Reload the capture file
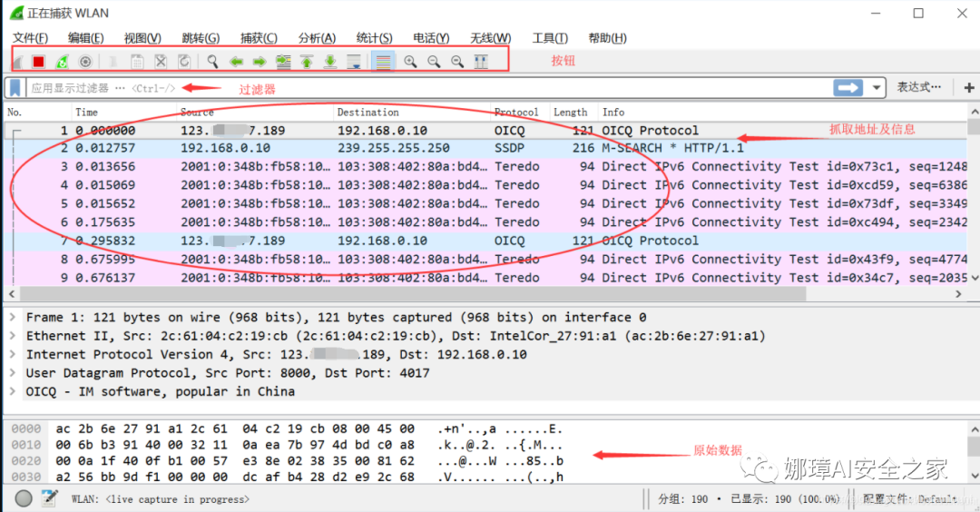The width and height of the screenshot is (980, 512). pyautogui.click(x=183, y=61)
